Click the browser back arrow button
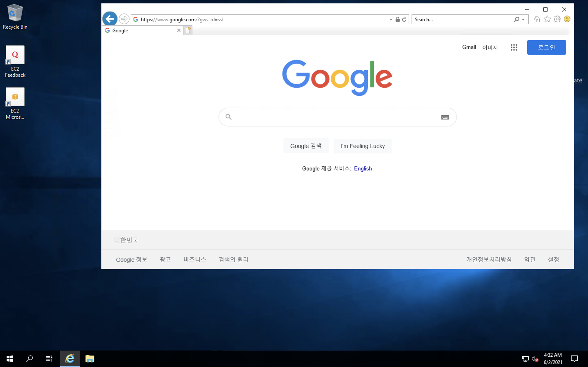This screenshot has height=367, width=588. click(x=110, y=19)
